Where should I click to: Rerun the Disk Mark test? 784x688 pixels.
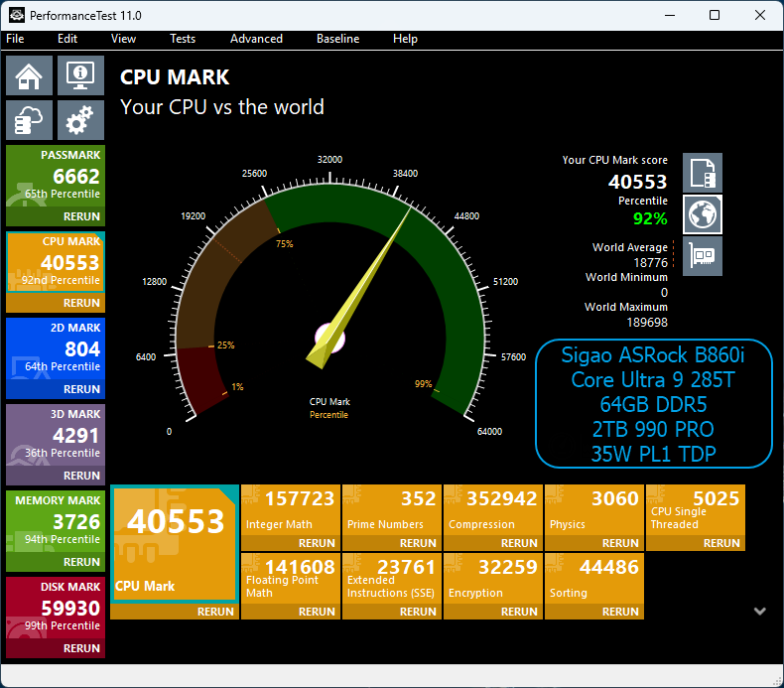81,648
